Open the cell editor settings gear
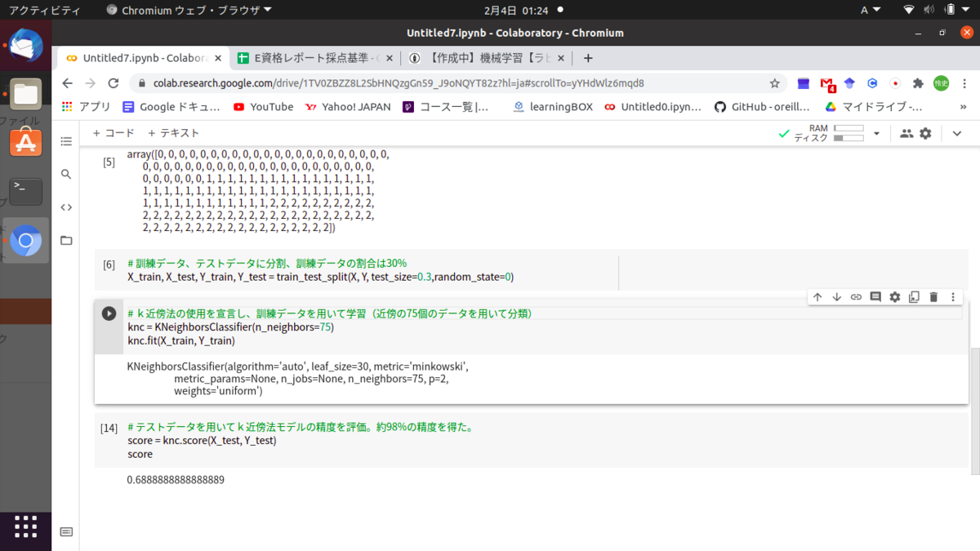 coord(895,297)
